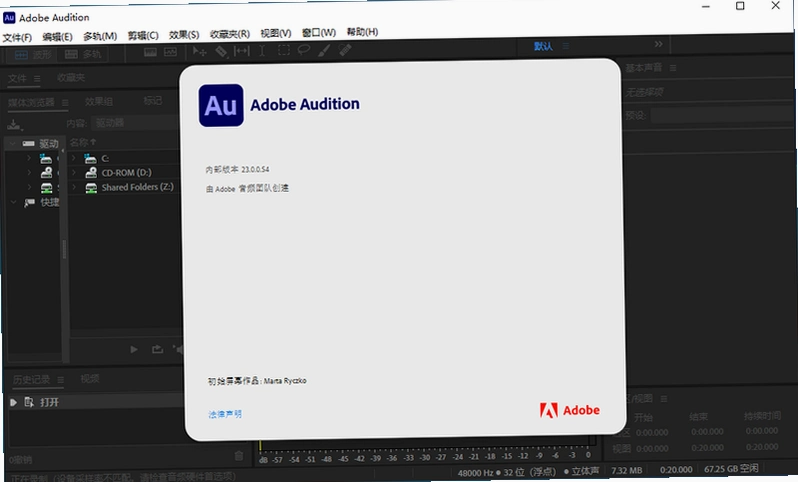Click the media browser vertical splitter arrow

point(63,151)
